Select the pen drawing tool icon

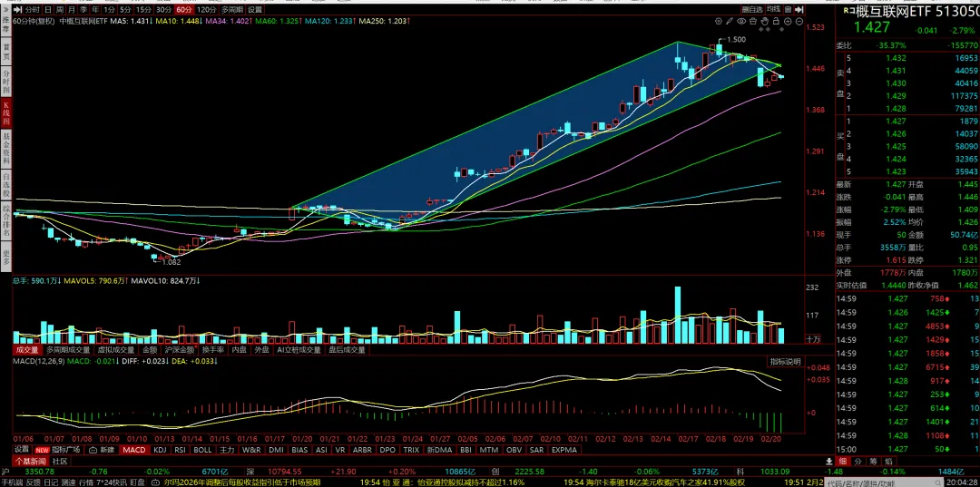coord(730,21)
